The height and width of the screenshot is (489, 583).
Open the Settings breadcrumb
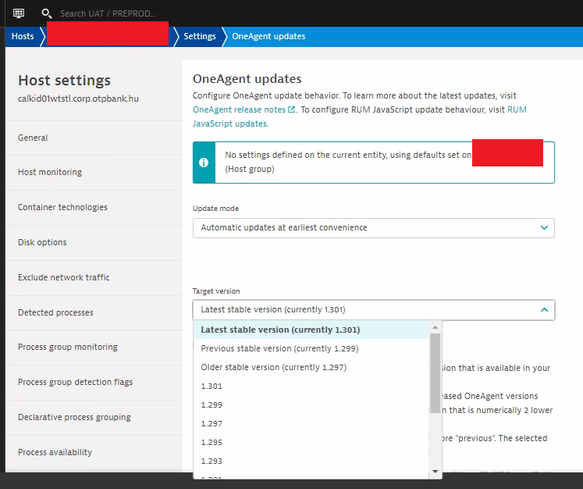click(200, 36)
